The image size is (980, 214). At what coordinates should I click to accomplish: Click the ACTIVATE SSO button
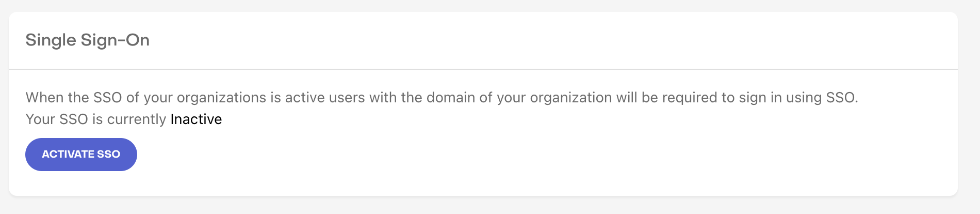81,154
